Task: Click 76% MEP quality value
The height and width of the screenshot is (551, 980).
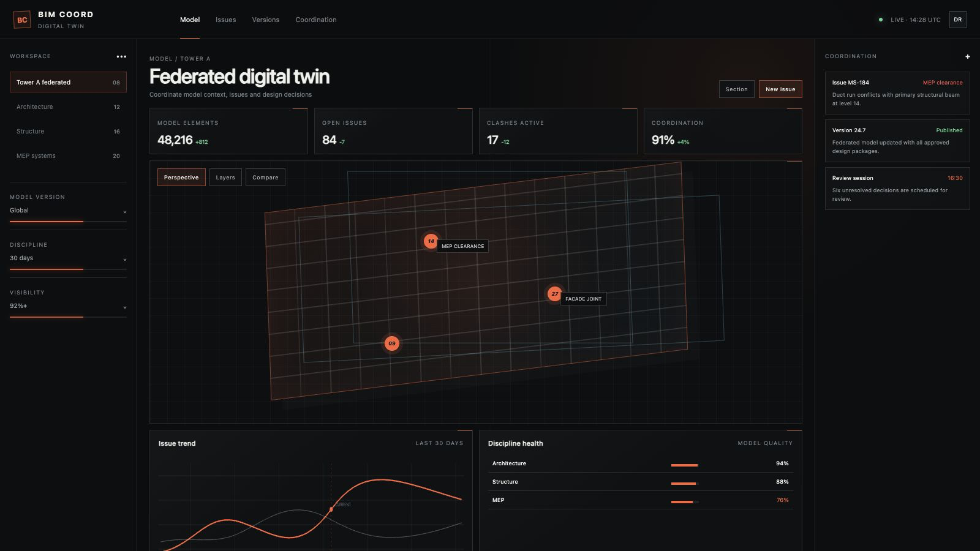Action: [x=782, y=500]
